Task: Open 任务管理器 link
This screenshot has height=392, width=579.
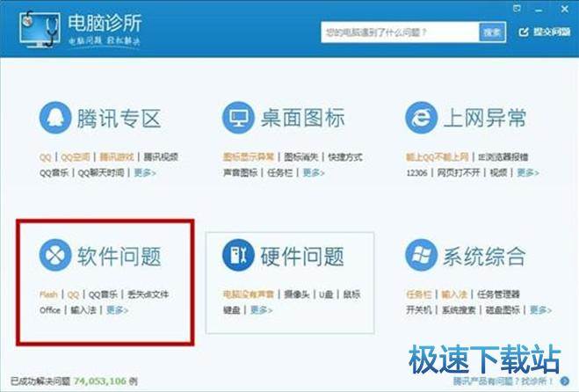Action: pos(498,294)
